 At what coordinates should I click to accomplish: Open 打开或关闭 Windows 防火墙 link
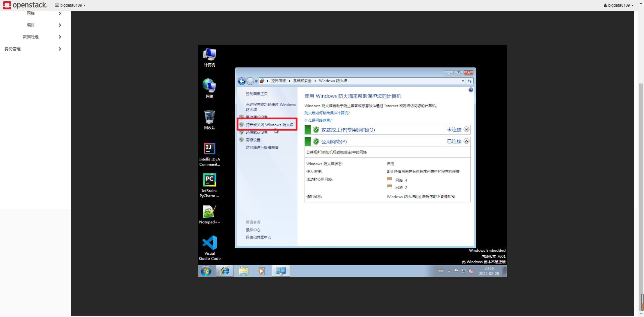click(x=269, y=125)
